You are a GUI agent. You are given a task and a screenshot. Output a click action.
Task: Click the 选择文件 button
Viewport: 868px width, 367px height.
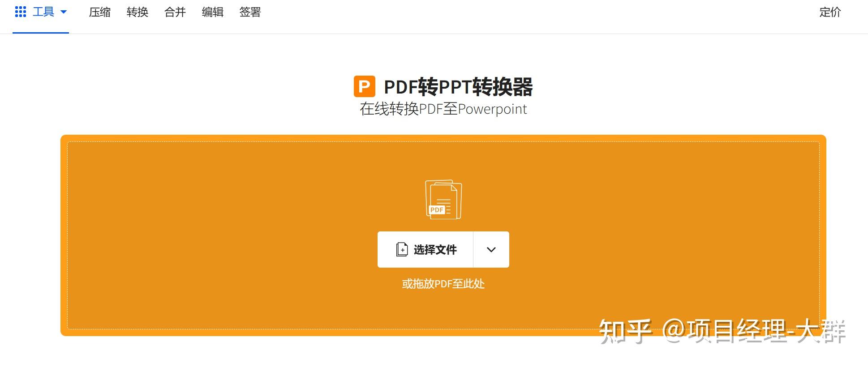tap(425, 249)
